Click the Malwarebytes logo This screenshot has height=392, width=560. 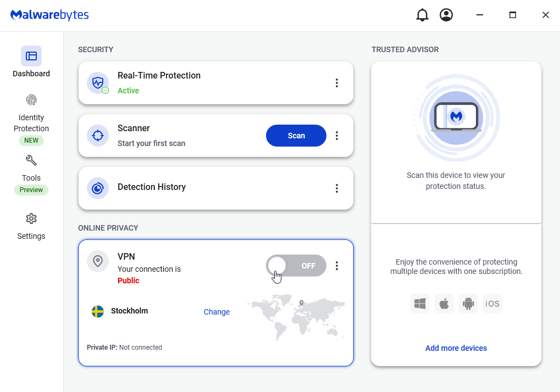49,15
